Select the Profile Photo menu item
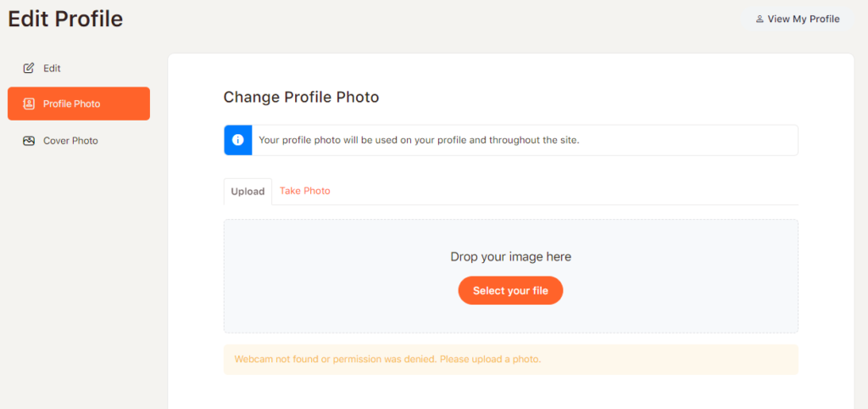The width and height of the screenshot is (868, 409). pyautogui.click(x=79, y=104)
